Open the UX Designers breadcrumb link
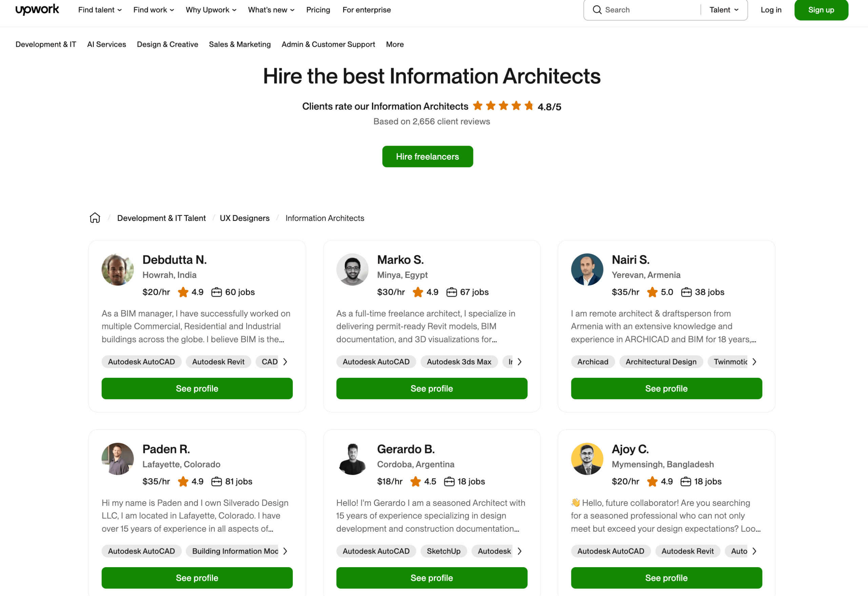 click(244, 218)
